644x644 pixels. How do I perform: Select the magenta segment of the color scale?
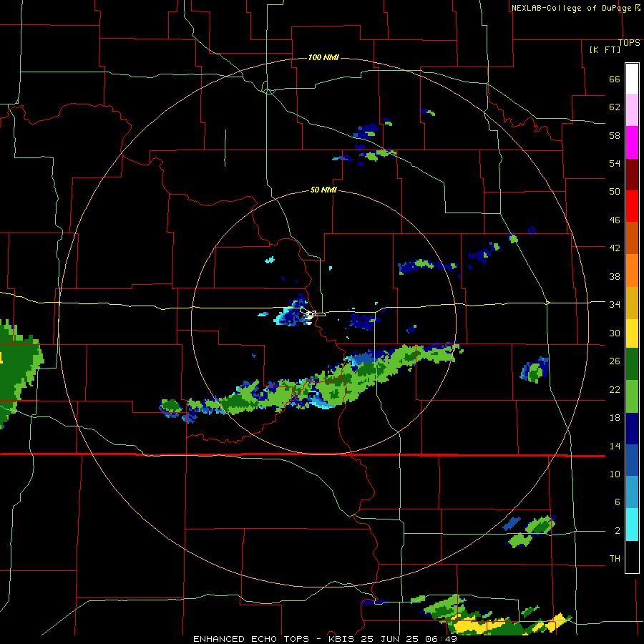(x=632, y=142)
